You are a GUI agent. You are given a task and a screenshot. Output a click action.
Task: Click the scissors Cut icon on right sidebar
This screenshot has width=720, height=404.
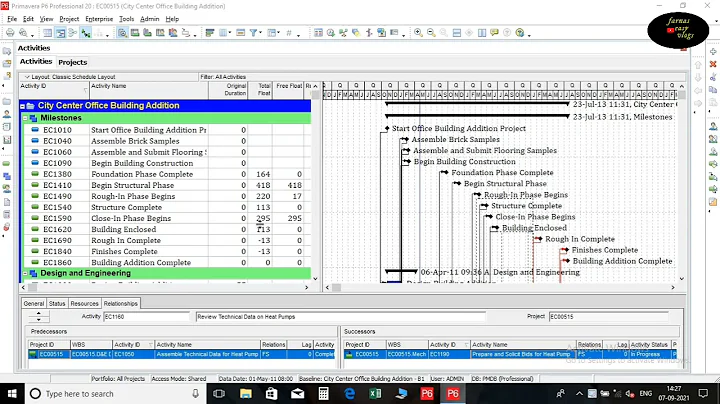pos(713,77)
